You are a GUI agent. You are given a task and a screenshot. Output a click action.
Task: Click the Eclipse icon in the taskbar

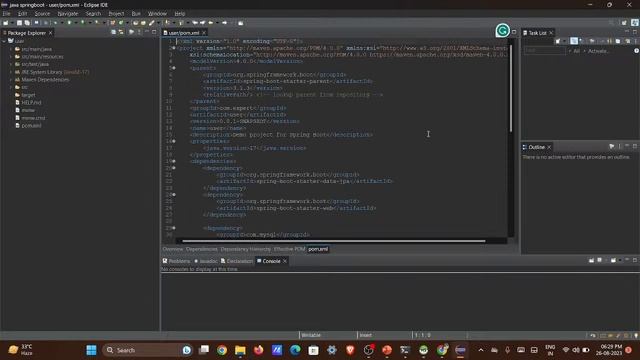pos(460,350)
